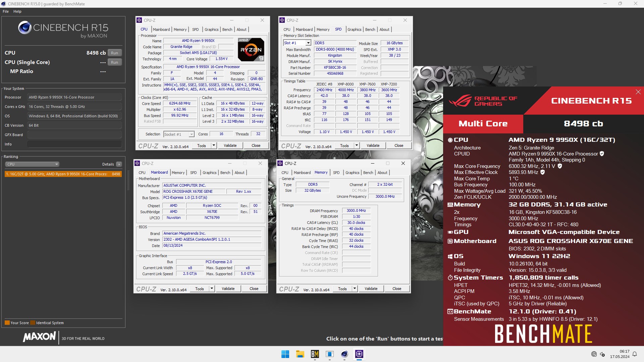The width and height of the screenshot is (644, 362).
Task: Click the GFX Board field in Your System
Action: click(74, 135)
